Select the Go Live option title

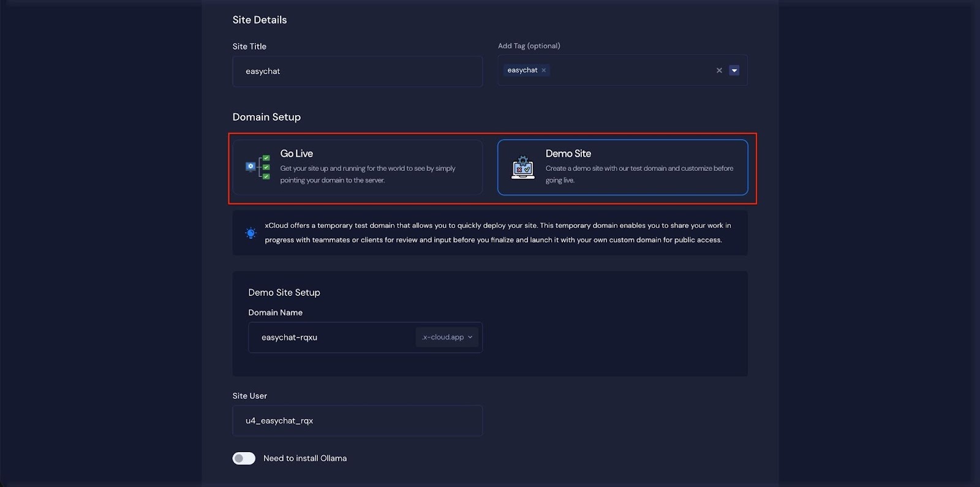[x=296, y=154]
